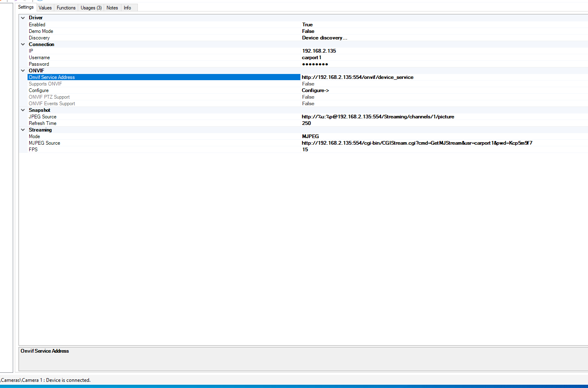Select the streaming Mode value MJPEG
This screenshot has width=588, height=388.
tap(310, 136)
